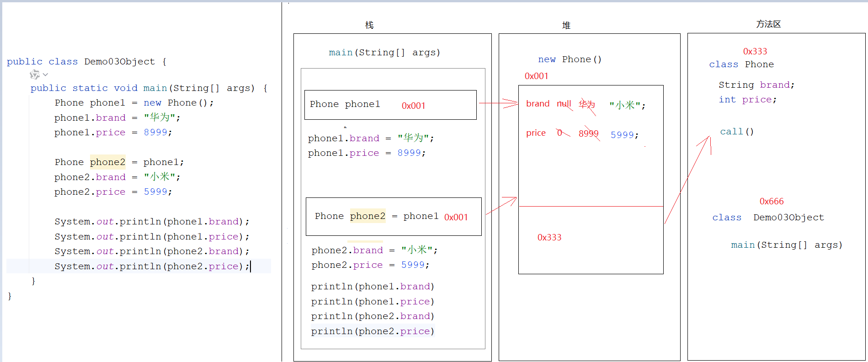
Task: Click the red 0x333 address in heap box
Action: coord(549,238)
